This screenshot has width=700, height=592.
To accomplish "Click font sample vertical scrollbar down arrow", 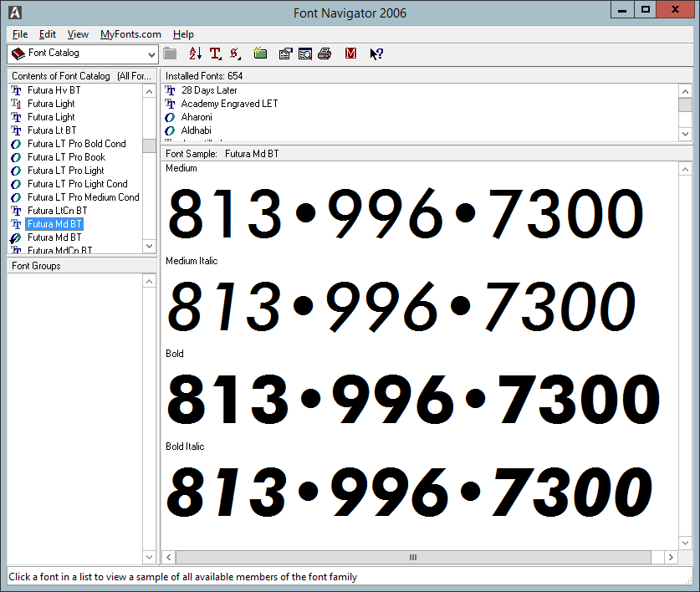I will tap(685, 543).
